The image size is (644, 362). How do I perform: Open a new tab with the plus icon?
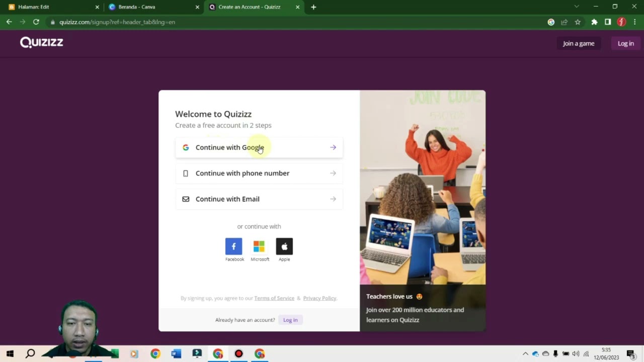[313, 7]
